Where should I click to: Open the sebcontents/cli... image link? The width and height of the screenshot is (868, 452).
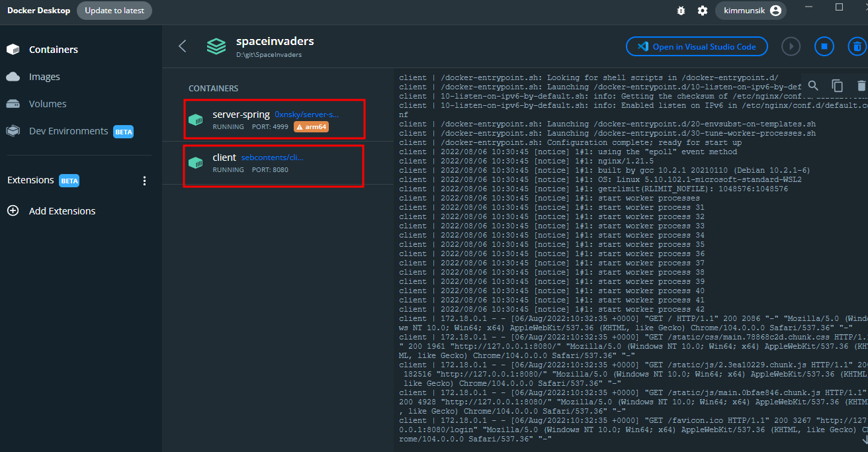coord(272,158)
